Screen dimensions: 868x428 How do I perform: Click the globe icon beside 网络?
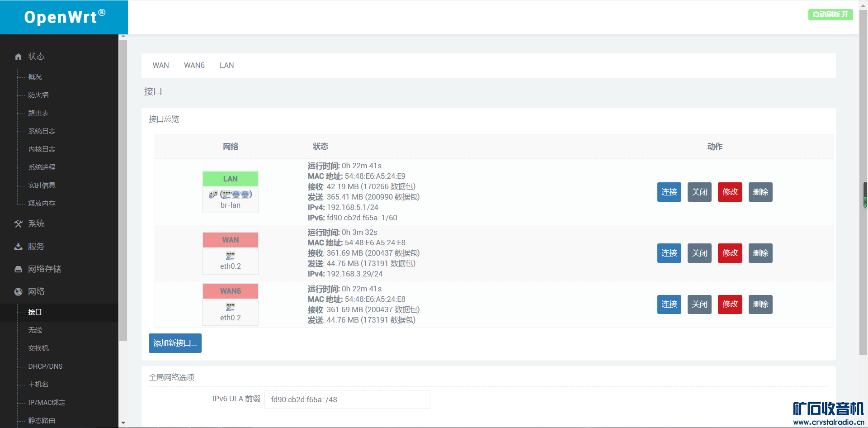pyautogui.click(x=18, y=292)
